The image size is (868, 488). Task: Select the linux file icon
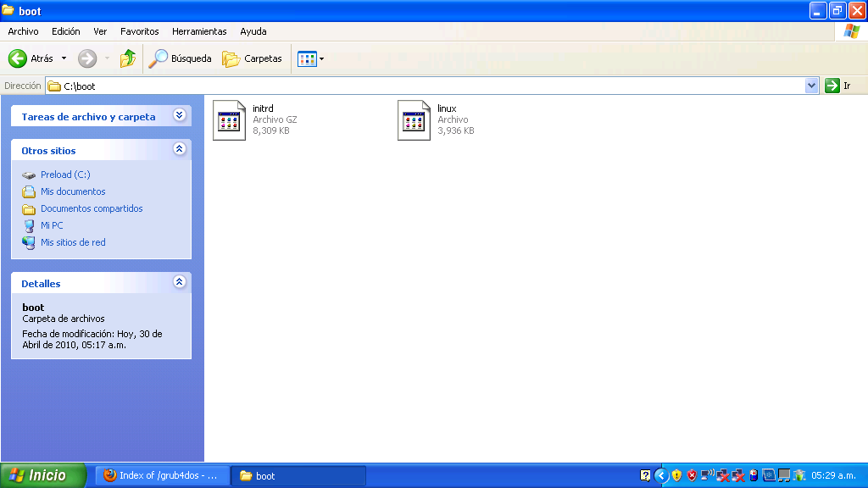click(414, 120)
